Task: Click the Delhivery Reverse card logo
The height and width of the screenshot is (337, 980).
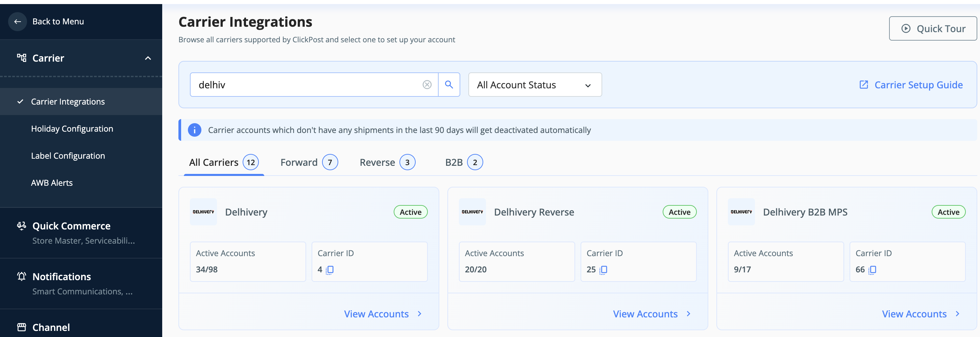Action: (472, 212)
